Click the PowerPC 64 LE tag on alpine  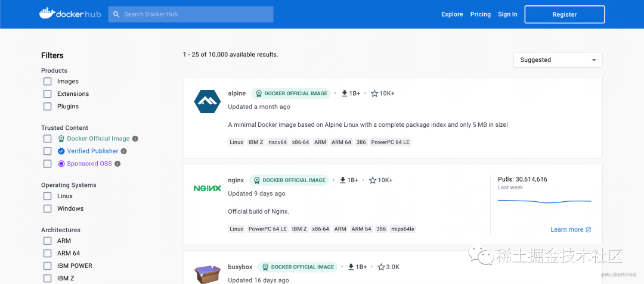(390, 142)
